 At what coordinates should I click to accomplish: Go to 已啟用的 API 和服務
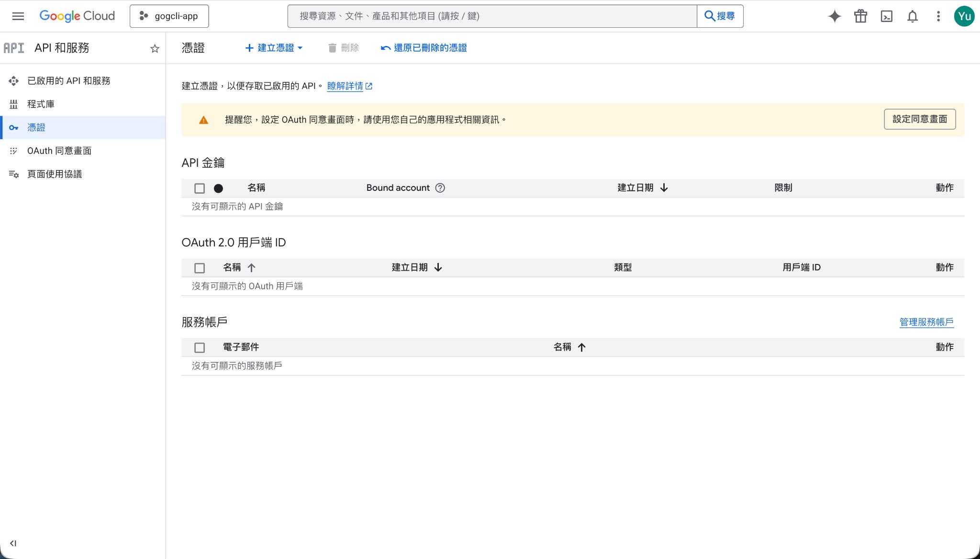pyautogui.click(x=68, y=81)
